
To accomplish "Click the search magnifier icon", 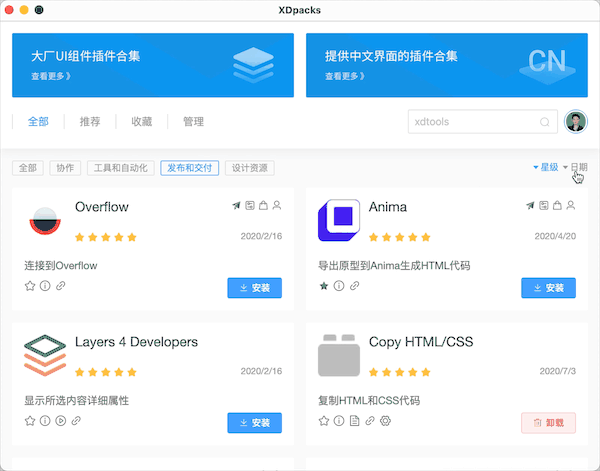I will (x=545, y=122).
